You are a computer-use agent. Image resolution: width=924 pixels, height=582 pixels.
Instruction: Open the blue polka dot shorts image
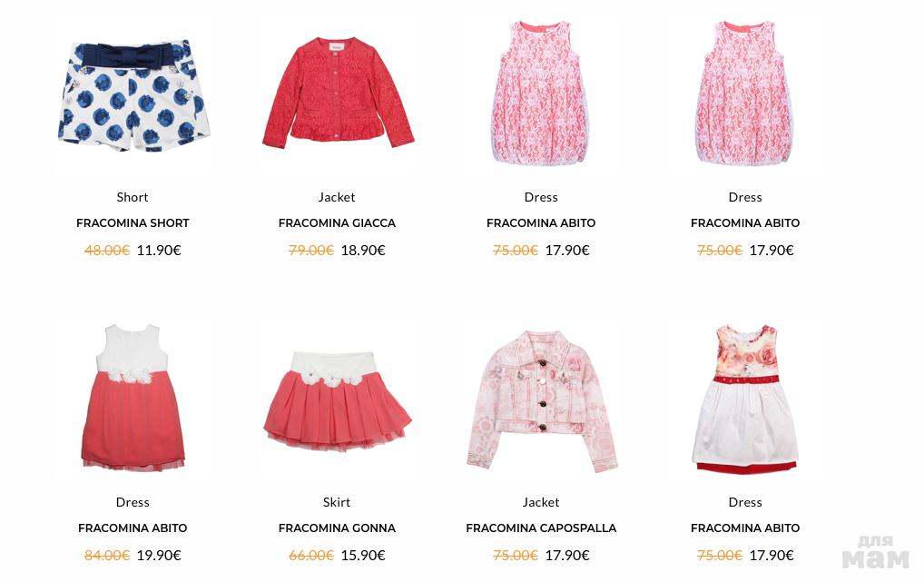pos(133,95)
